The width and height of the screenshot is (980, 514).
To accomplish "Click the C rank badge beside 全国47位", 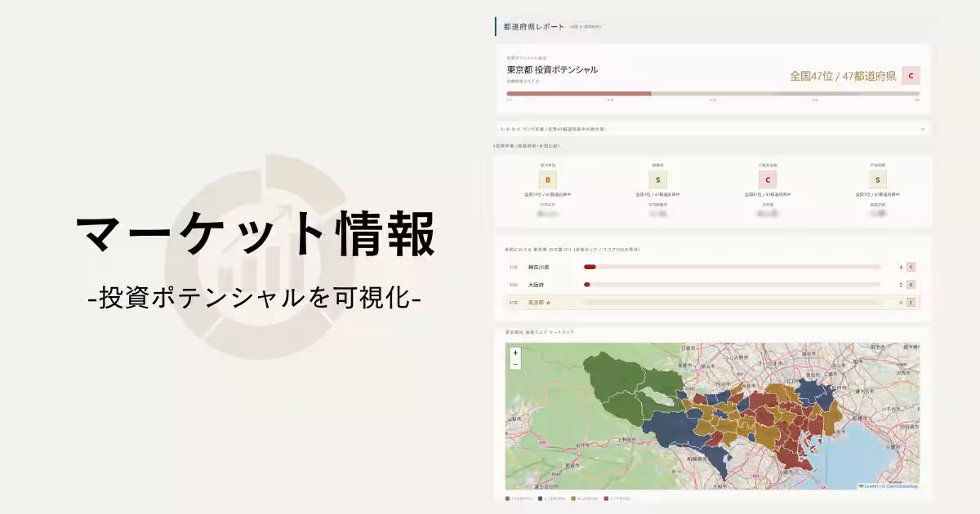I will click(x=911, y=76).
